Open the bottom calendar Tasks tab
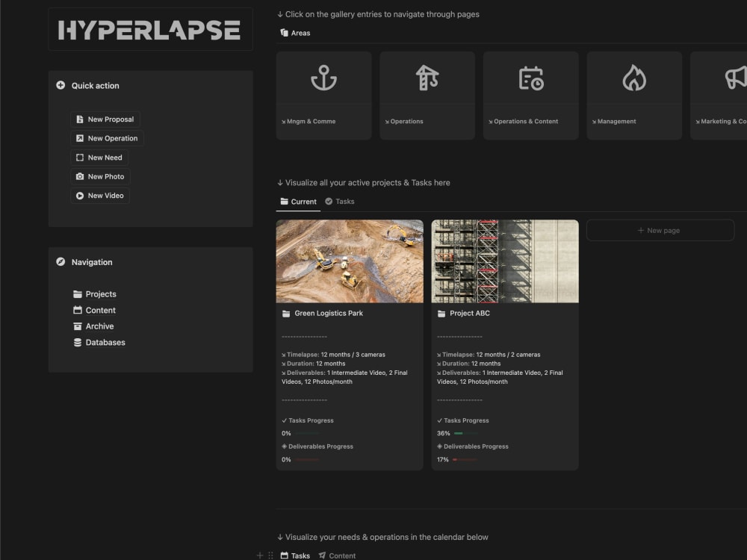Viewport: 747px width, 560px height. 295,556
